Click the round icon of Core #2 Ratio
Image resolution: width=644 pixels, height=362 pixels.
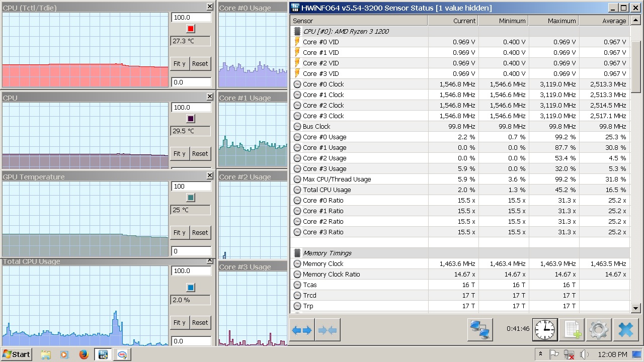(x=297, y=221)
